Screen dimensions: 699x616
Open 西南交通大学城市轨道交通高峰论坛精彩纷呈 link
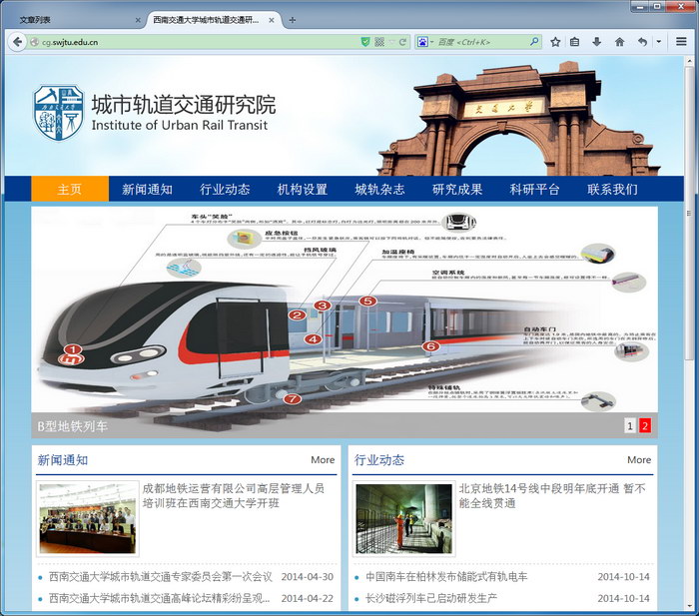coord(159,598)
